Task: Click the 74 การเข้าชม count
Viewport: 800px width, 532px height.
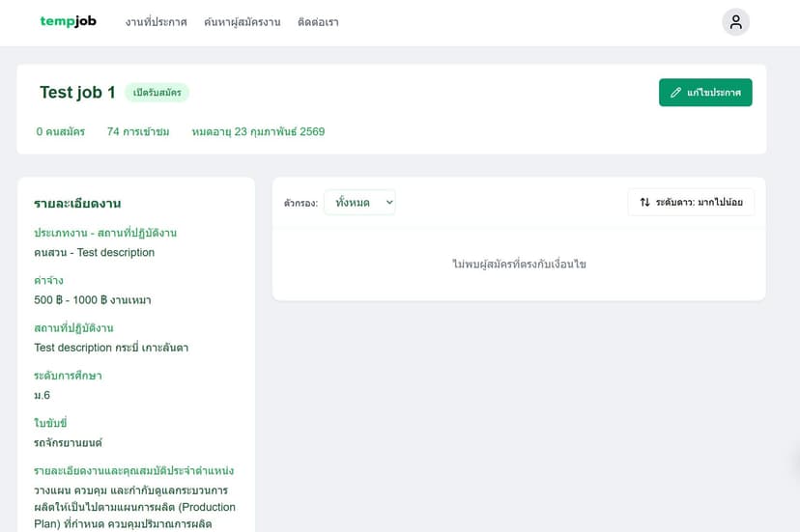Action: coord(138,131)
